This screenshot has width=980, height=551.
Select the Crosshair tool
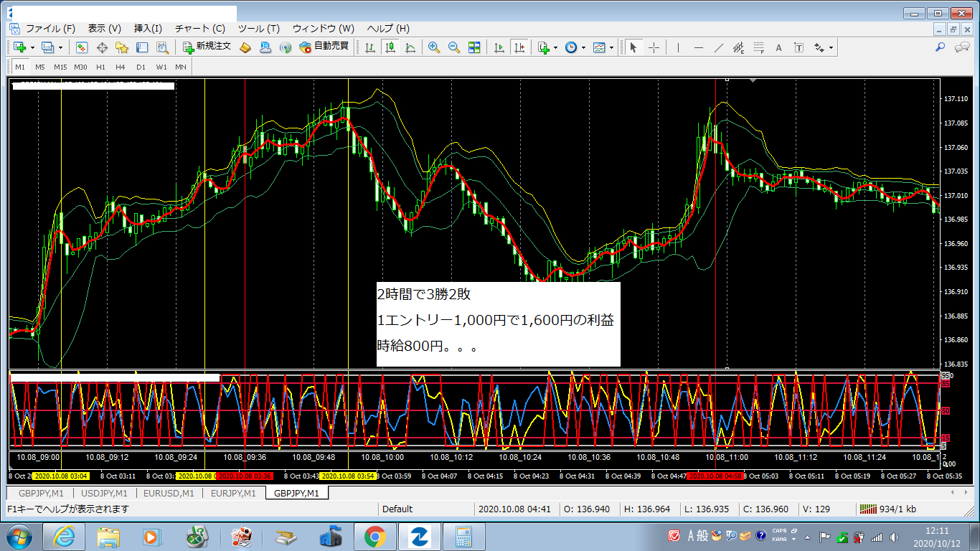click(x=654, y=47)
